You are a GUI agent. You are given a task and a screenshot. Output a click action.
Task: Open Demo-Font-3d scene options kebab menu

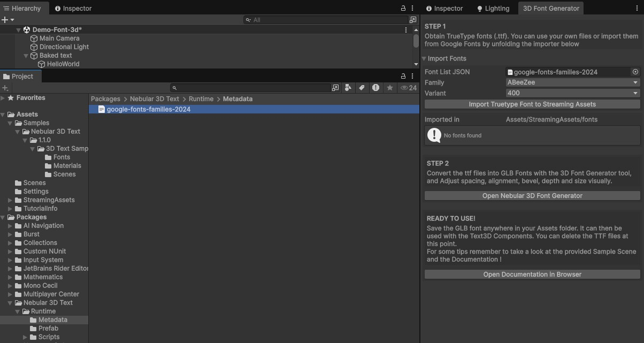coord(406,30)
